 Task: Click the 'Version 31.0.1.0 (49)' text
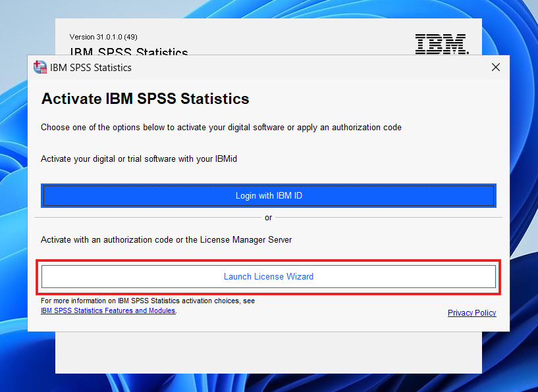tap(103, 37)
